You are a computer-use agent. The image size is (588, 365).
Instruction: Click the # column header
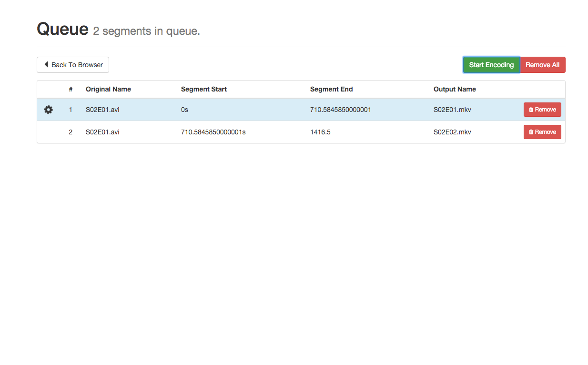71,89
